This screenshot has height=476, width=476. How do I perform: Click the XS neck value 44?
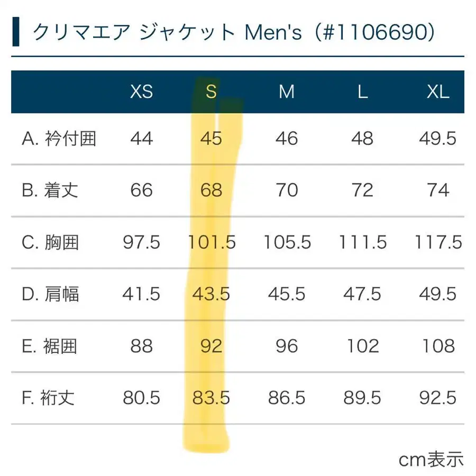pyautogui.click(x=141, y=139)
